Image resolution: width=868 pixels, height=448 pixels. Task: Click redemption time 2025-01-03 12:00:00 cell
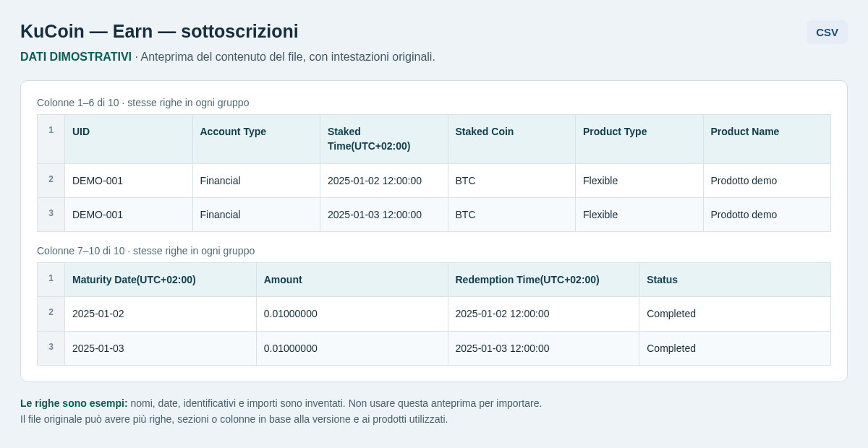click(544, 348)
